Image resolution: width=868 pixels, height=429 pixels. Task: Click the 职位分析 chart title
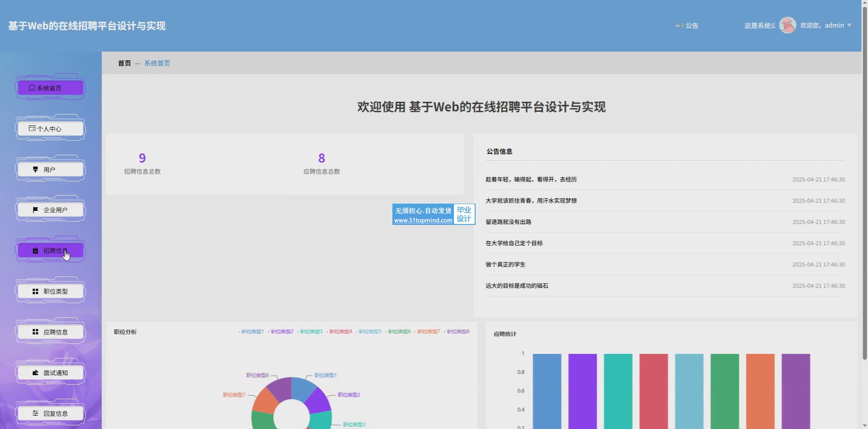coord(125,332)
